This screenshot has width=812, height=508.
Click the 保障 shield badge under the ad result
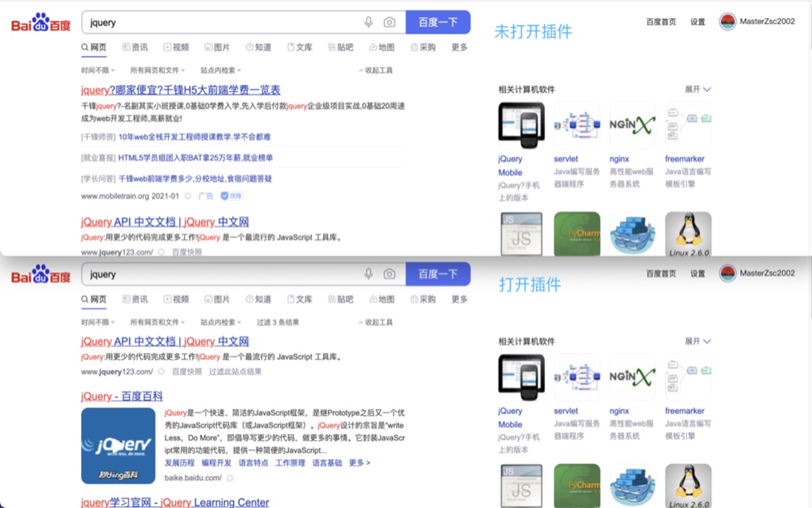[x=232, y=196]
